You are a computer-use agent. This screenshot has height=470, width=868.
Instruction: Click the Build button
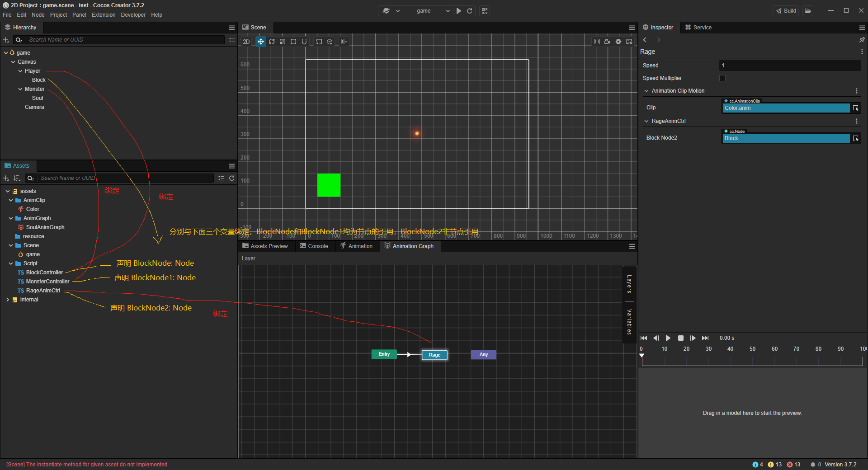786,11
